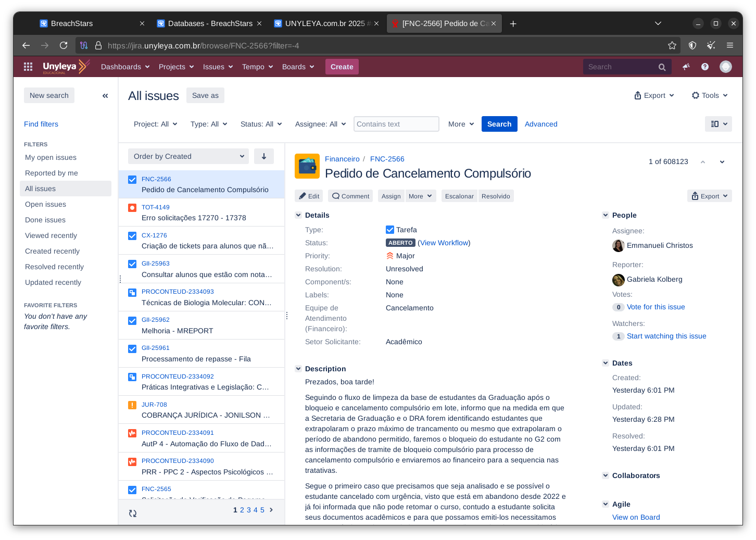Click the help question mark icon
756x540 pixels.
705,67
